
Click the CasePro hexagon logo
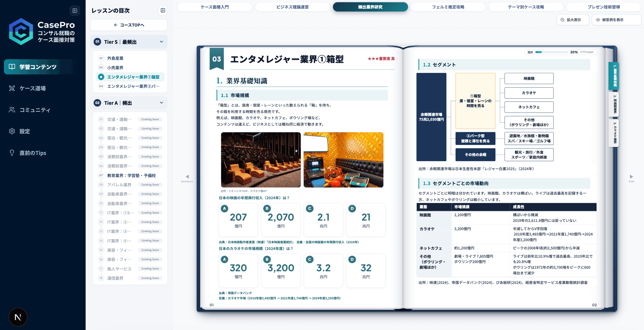pyautogui.click(x=21, y=32)
